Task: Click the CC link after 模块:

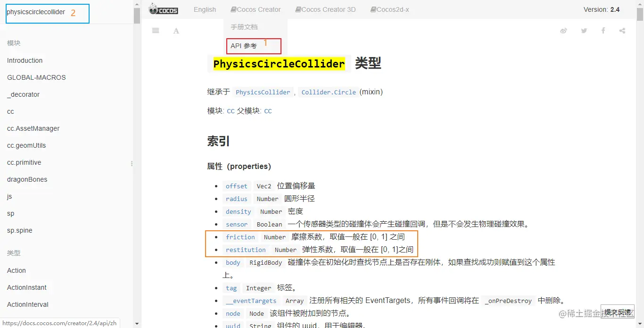Action: [231, 111]
